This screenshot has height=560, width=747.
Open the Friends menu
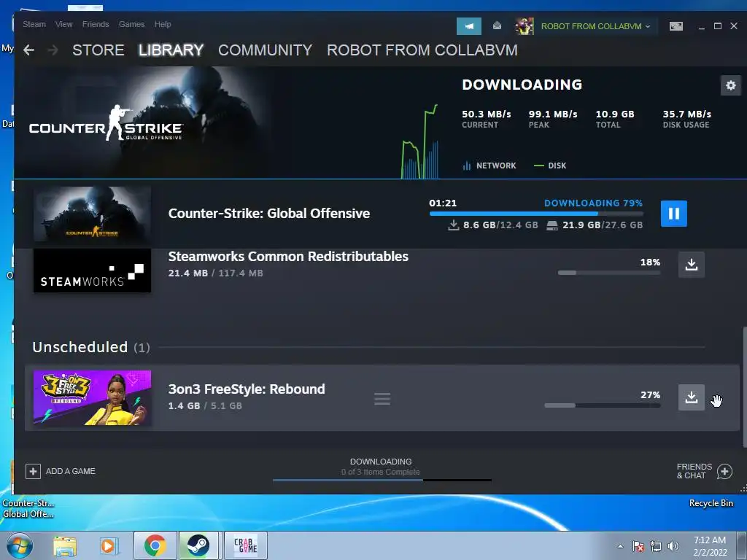click(96, 24)
